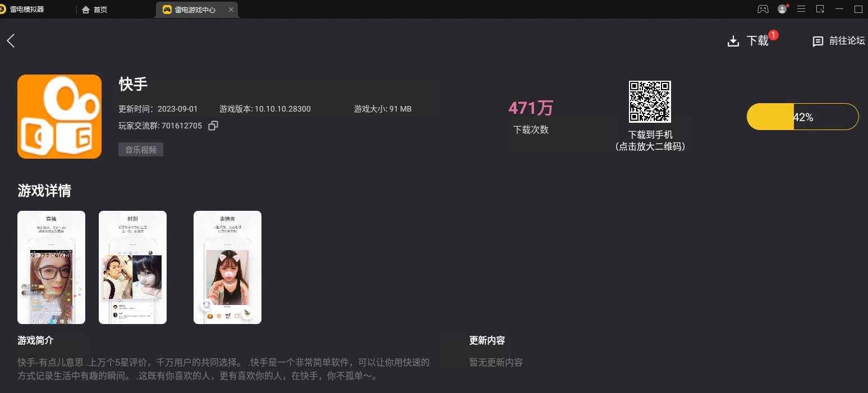868x393 pixels.
Task: Open the gamepad icon in title bar
Action: (x=763, y=9)
